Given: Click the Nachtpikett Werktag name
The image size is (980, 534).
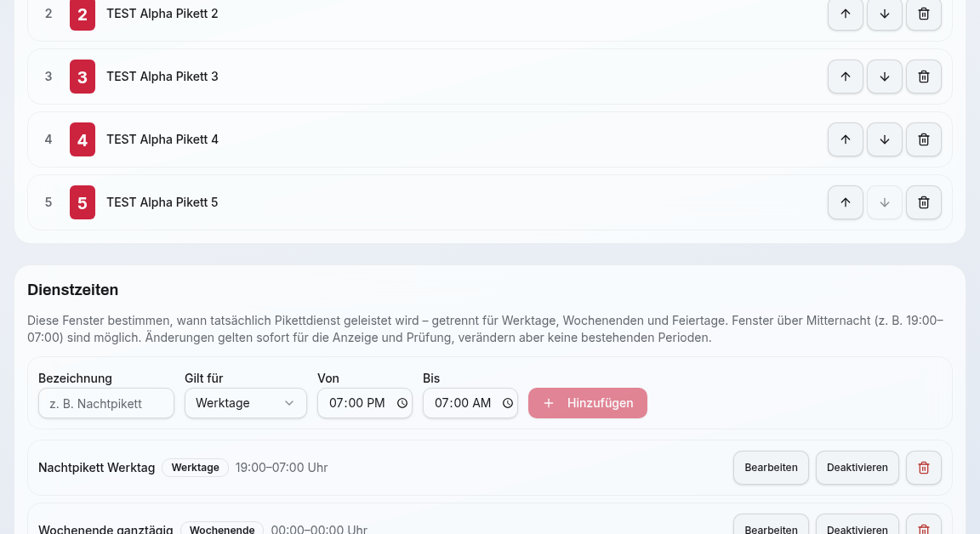Looking at the screenshot, I should [96, 468].
